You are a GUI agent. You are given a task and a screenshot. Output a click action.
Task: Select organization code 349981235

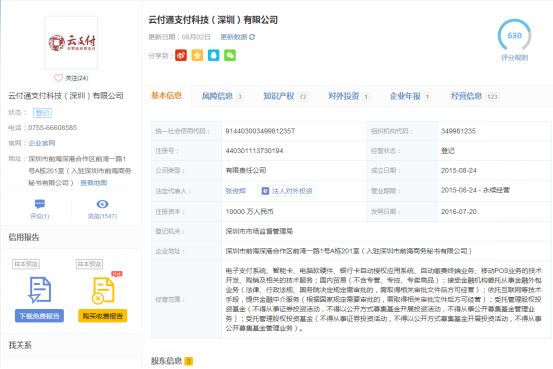[458, 131]
